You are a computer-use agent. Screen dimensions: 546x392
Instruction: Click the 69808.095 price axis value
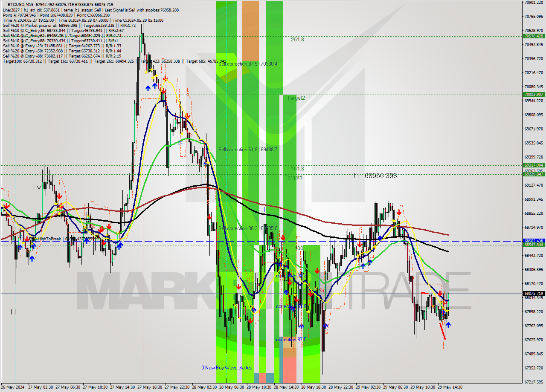533,115
